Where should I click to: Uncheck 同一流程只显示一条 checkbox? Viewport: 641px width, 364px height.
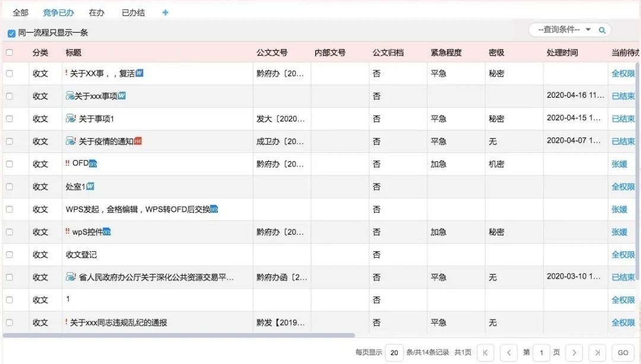(11, 33)
